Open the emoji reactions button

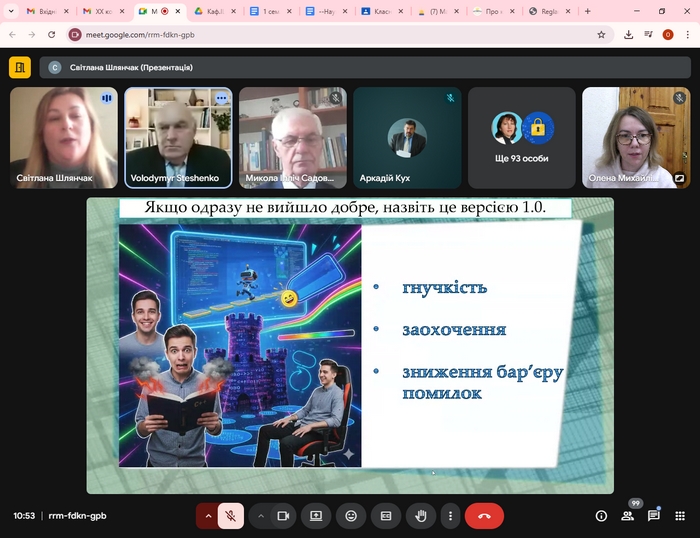click(x=351, y=516)
